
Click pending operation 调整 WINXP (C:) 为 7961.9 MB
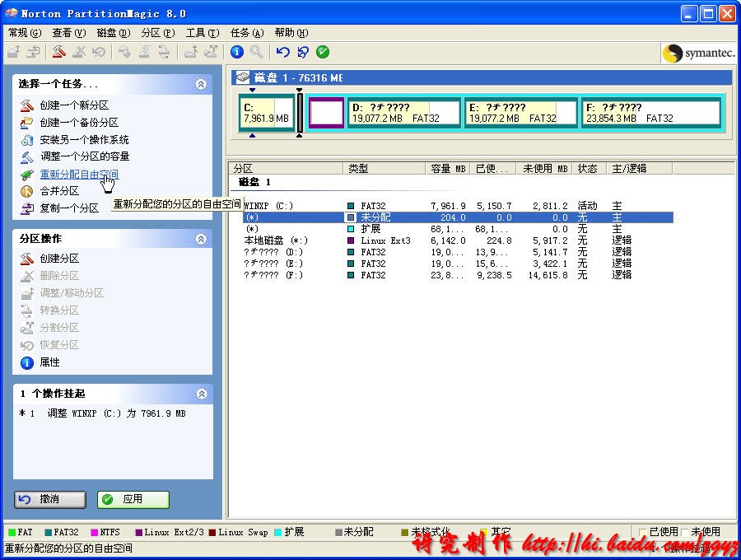click(103, 413)
